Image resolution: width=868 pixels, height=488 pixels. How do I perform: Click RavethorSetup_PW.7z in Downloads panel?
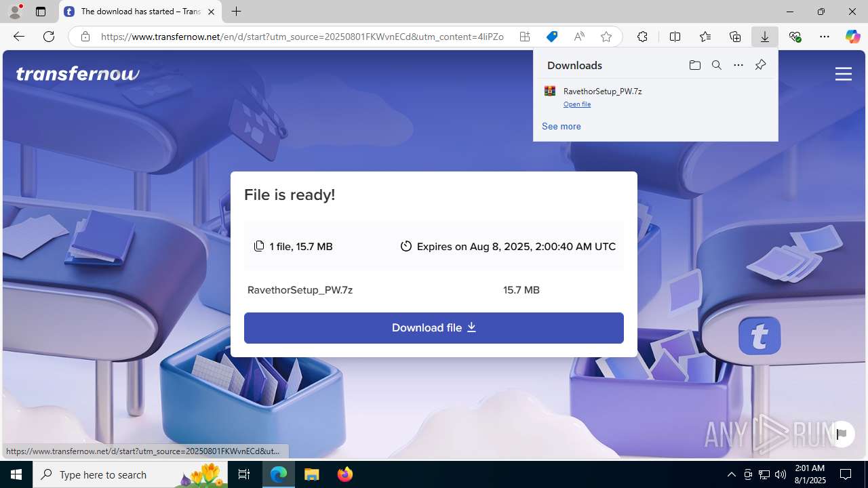pos(602,91)
